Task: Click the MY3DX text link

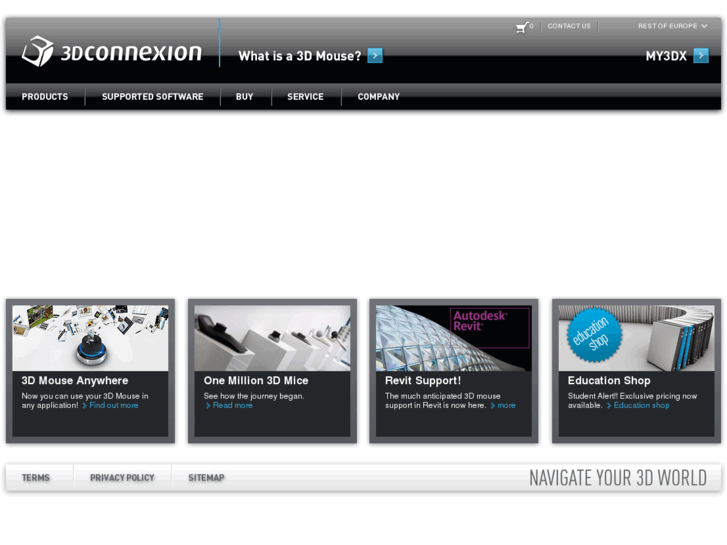Action: coord(666,56)
